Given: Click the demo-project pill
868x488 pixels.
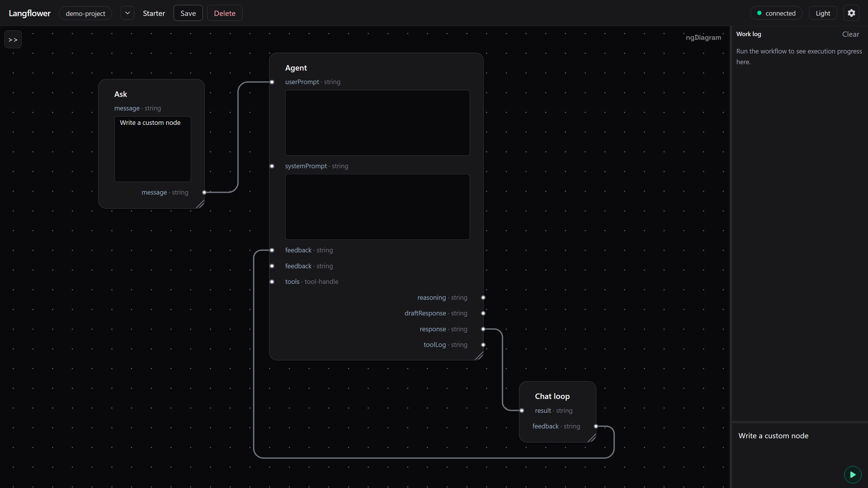Looking at the screenshot, I should coord(85,13).
